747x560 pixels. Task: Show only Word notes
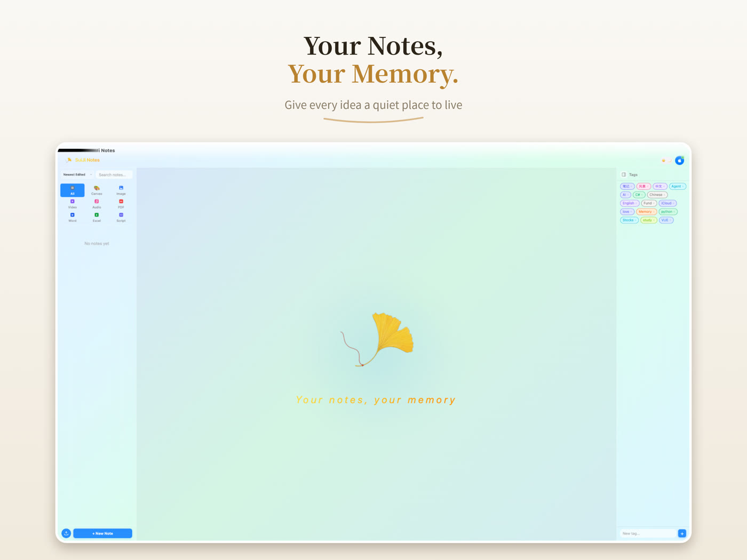click(x=73, y=218)
